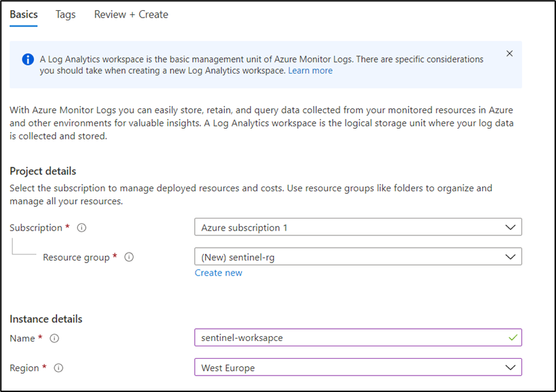Click the Project details heading
Screen dimensions: 556x392
pos(43,171)
